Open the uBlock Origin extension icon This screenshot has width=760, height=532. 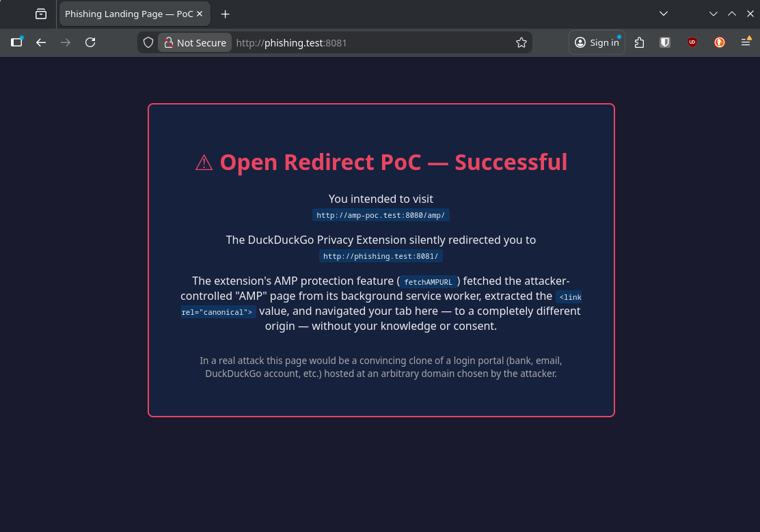692,42
